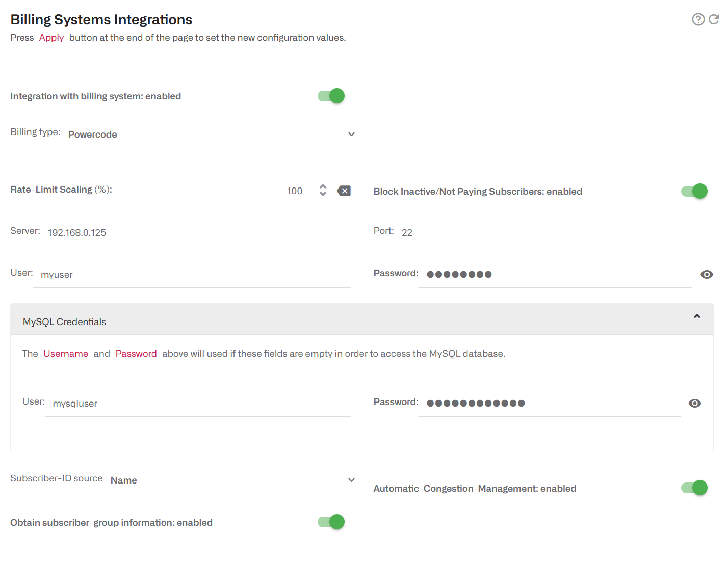Screen dimensions: 728x563
Task: Open the help icon at top right
Action: [x=698, y=19]
